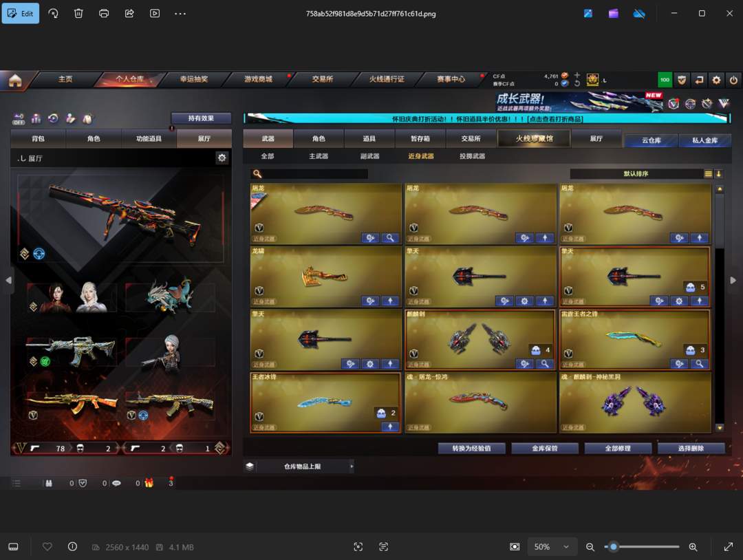
Task: Click the Edit button in Photos
Action: tap(21, 13)
